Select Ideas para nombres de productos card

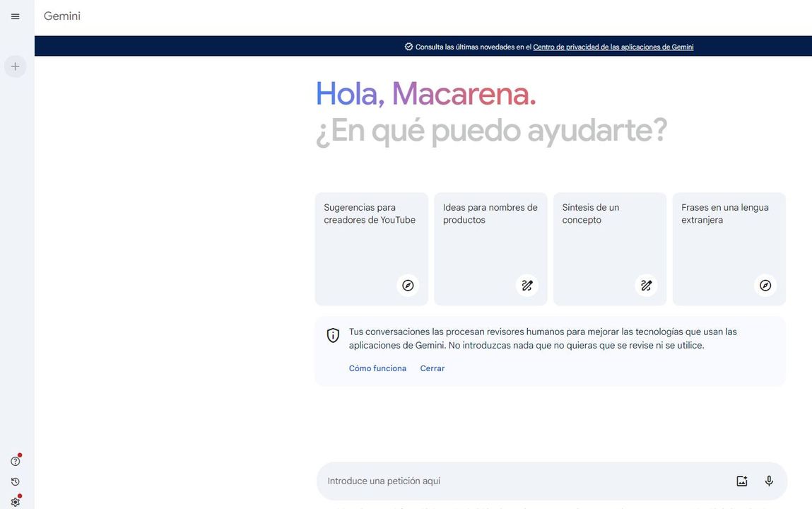(x=491, y=249)
